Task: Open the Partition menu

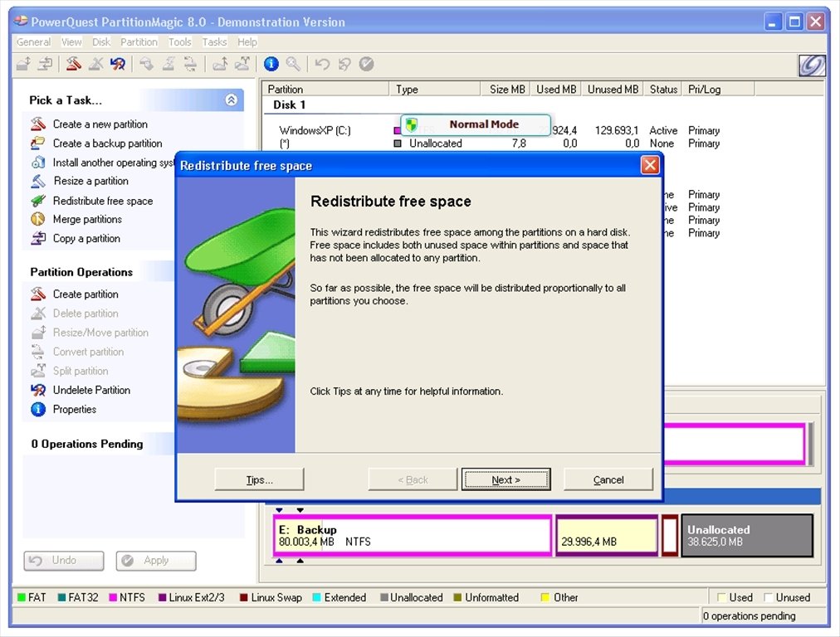Action: 139,41
